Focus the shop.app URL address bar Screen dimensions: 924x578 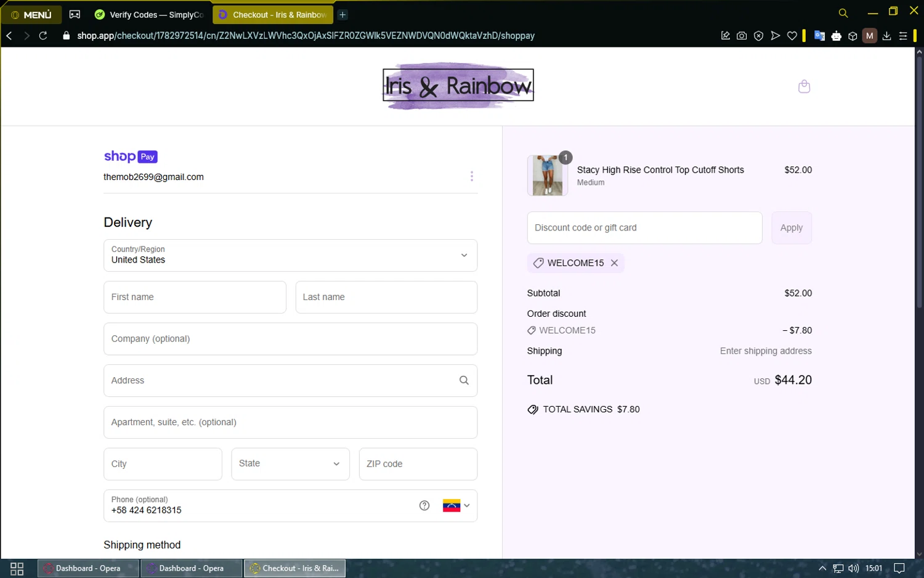(x=306, y=36)
